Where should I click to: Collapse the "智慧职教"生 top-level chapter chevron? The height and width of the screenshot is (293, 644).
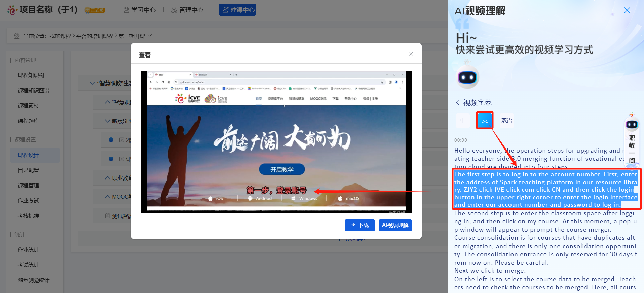tap(92, 83)
